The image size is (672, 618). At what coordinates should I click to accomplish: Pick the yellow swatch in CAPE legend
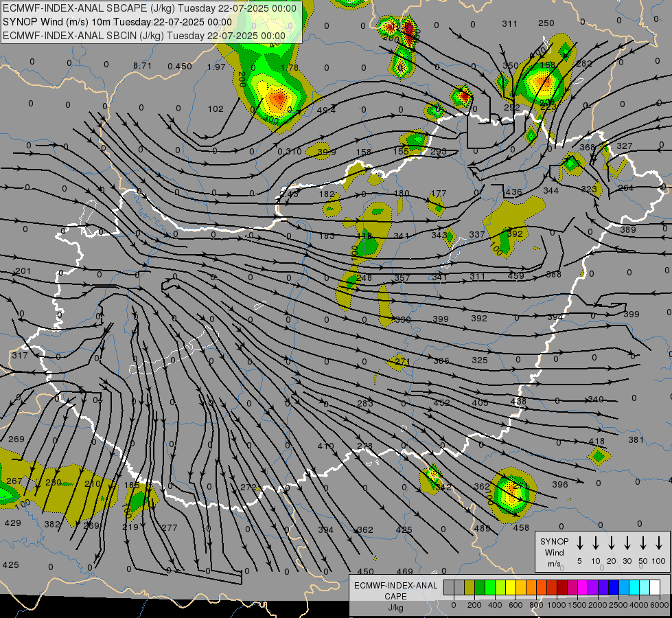click(511, 588)
